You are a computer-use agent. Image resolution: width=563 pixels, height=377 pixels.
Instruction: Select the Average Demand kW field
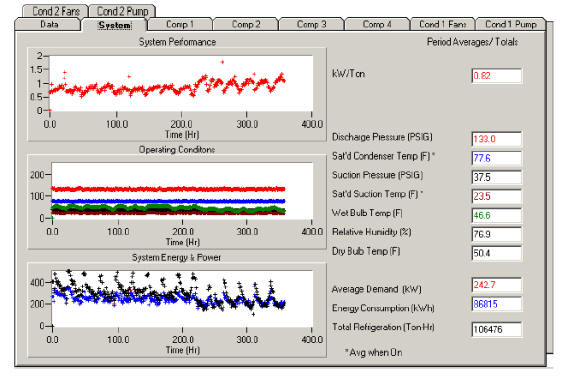click(497, 285)
